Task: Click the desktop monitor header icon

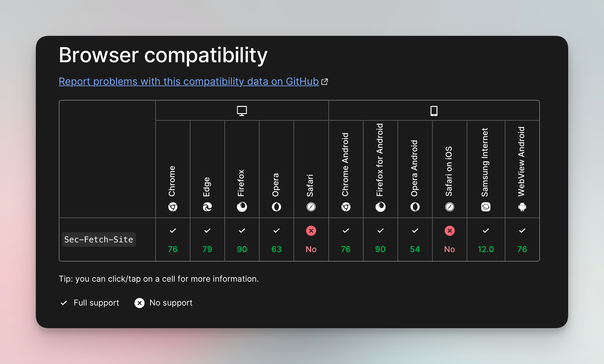Action: click(242, 110)
